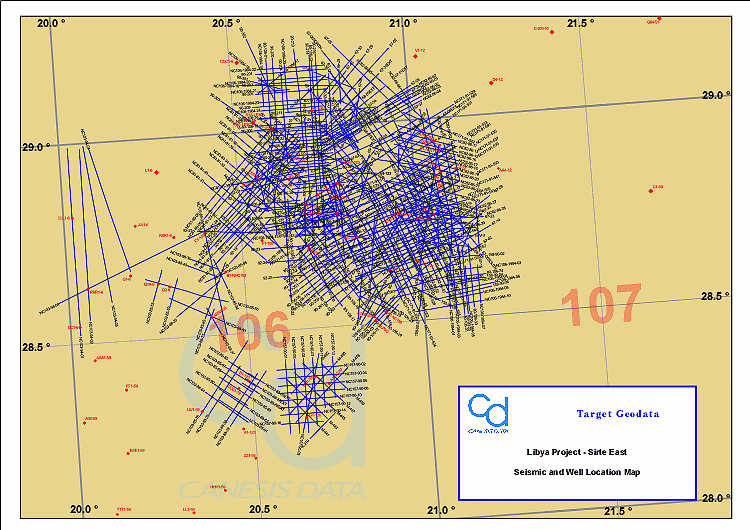Click Seismic and Well Location Map text
The height and width of the screenshot is (530, 750).
click(x=577, y=471)
